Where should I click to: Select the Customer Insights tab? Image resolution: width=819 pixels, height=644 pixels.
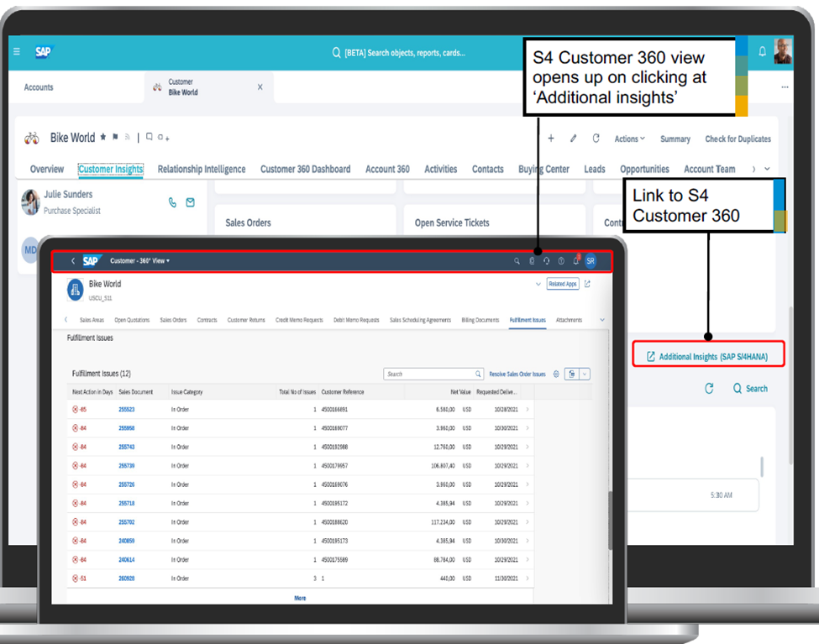[111, 170]
